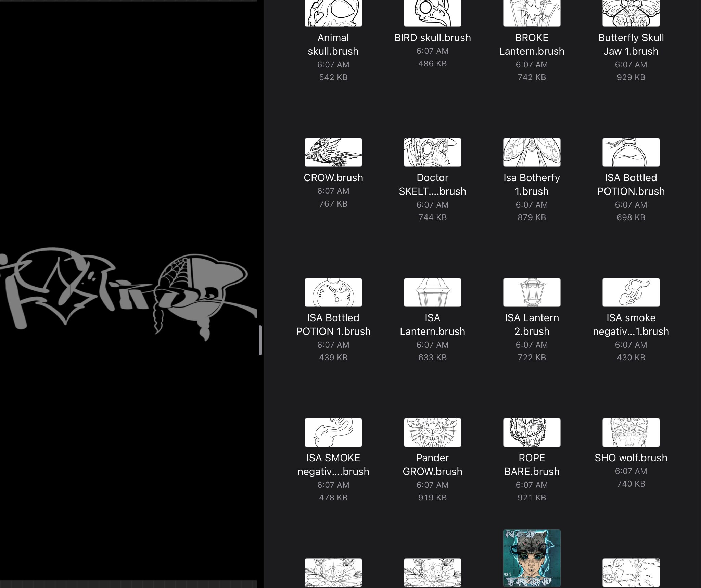Click the CROW.brush file name

333,178
